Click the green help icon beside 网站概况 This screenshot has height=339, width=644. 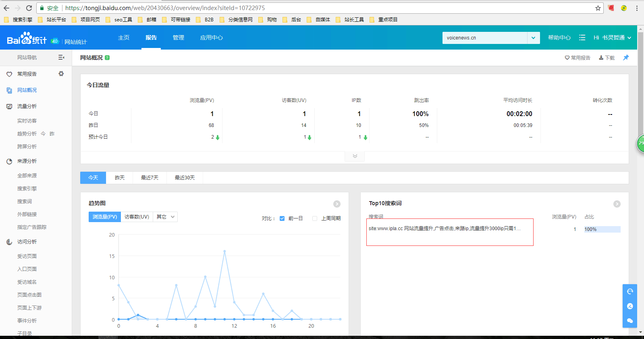click(107, 58)
